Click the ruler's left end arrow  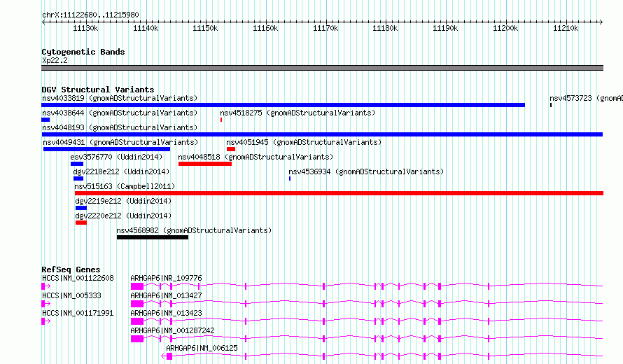(43, 22)
